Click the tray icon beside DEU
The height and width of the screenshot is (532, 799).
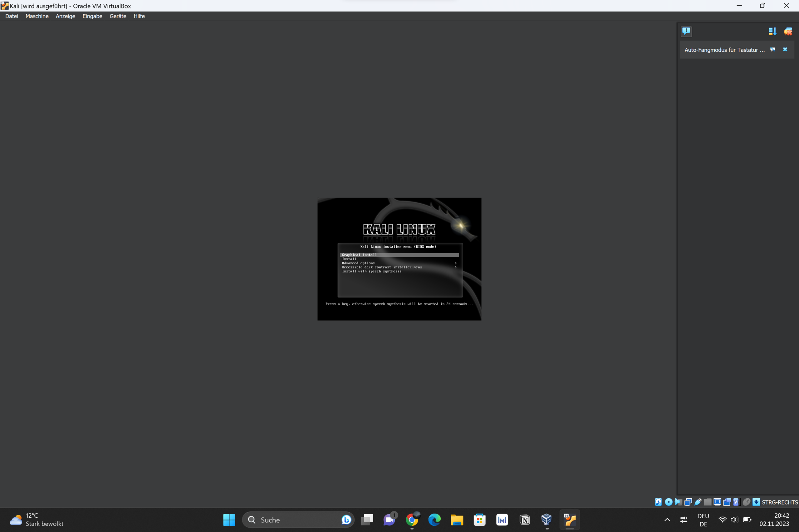[x=684, y=520]
